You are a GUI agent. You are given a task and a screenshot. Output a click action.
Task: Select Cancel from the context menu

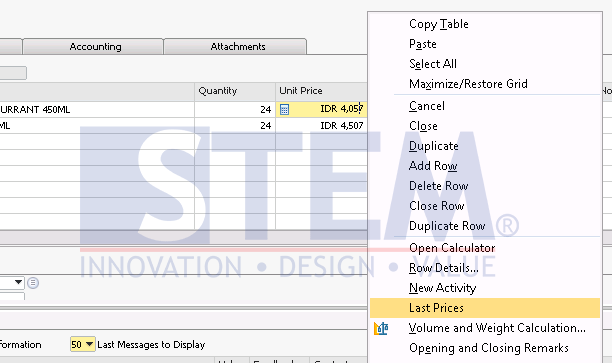click(484, 106)
